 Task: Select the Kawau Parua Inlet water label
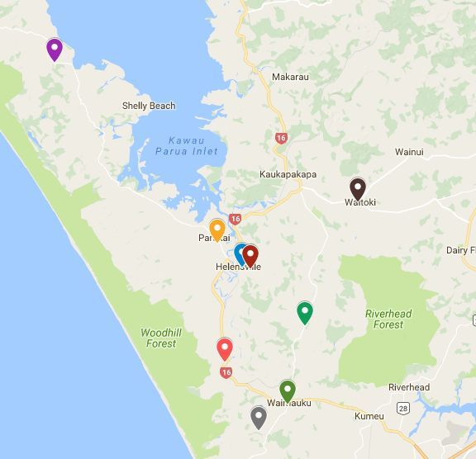[x=187, y=146]
